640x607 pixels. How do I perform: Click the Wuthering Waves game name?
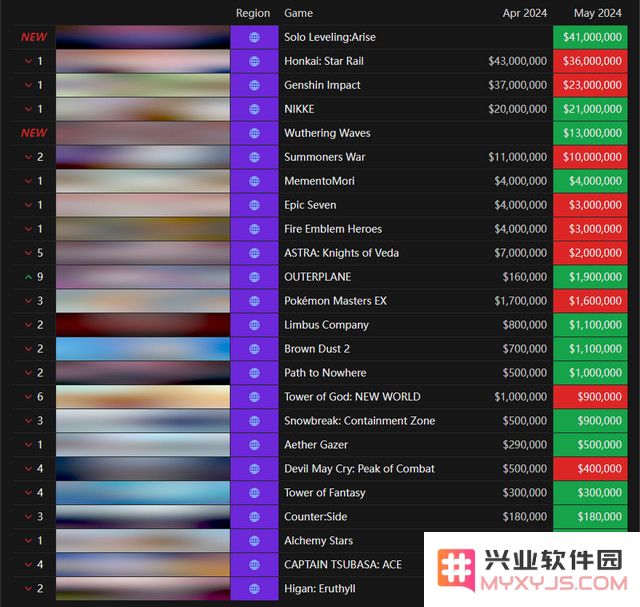[x=327, y=133]
